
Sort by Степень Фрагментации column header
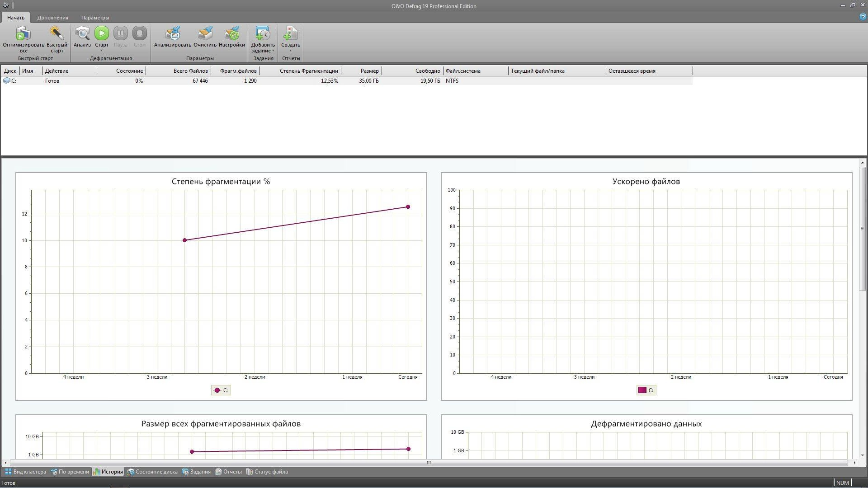point(300,71)
